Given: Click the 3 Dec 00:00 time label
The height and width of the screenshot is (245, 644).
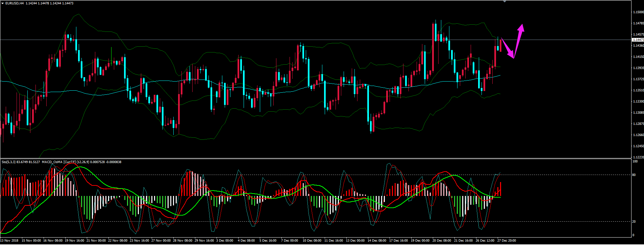Looking at the screenshot, I should point(225,241).
